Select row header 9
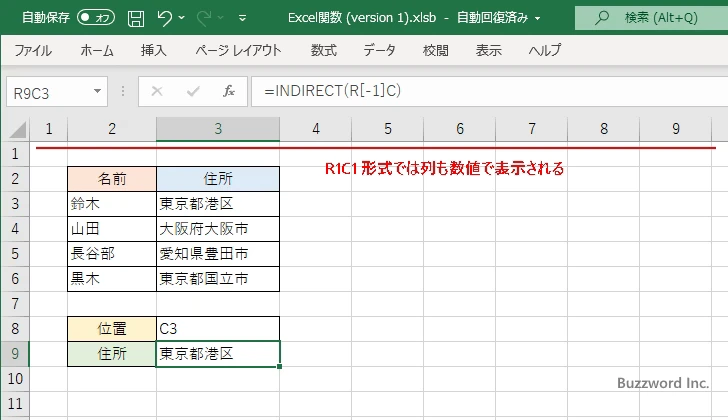The image size is (728, 420). [x=15, y=354]
